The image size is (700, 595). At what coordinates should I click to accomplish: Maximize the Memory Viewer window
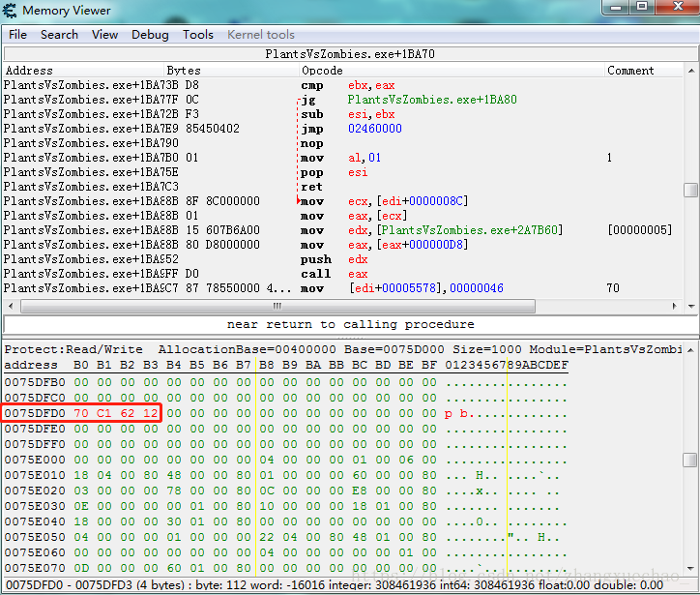tap(642, 7)
